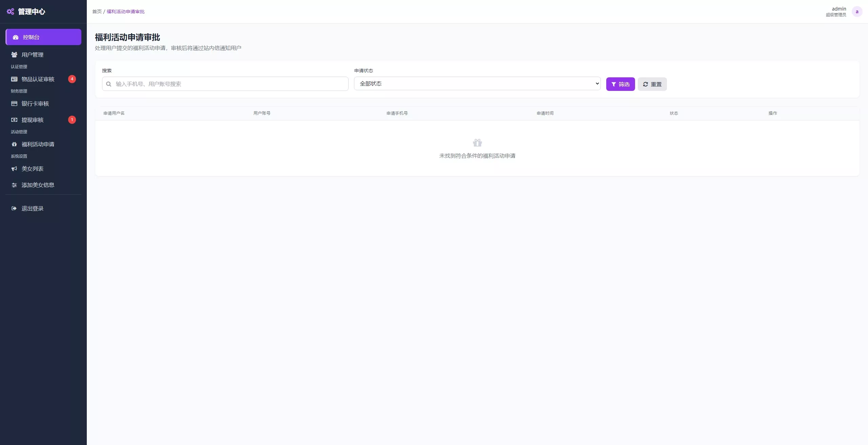Click the gift icon beside 福利活动申请
868x445 pixels.
pyautogui.click(x=14, y=144)
